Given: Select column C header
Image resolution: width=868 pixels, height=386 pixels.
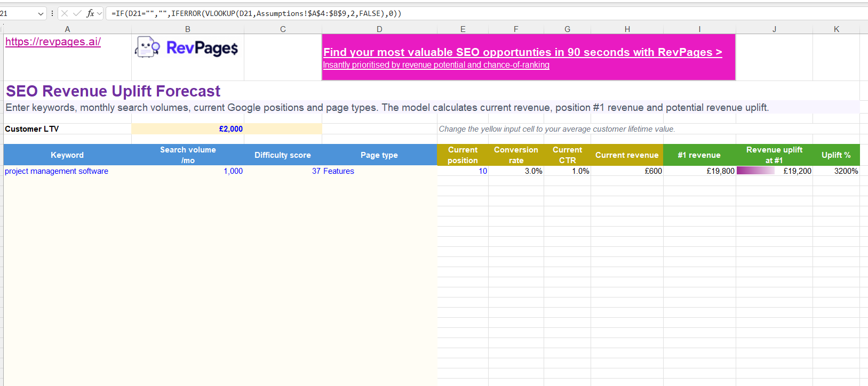Looking at the screenshot, I should [283, 29].
